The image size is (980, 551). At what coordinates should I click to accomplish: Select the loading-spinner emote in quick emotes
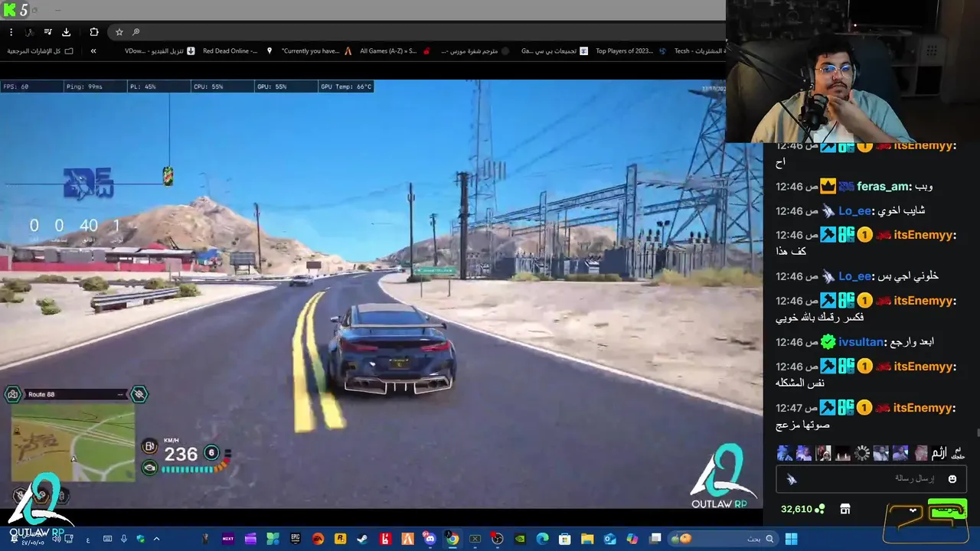862,453
